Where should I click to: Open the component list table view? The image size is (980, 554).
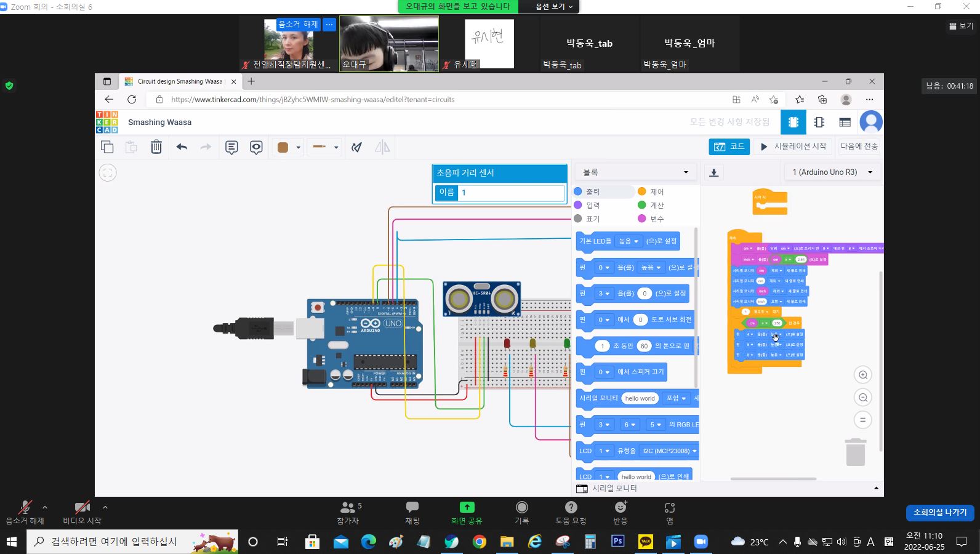coord(845,122)
